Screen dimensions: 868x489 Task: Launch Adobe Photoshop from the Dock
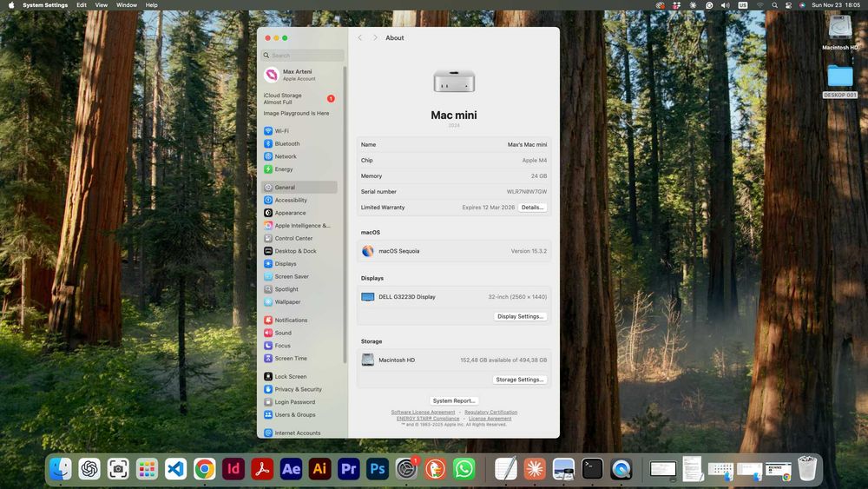pos(378,469)
